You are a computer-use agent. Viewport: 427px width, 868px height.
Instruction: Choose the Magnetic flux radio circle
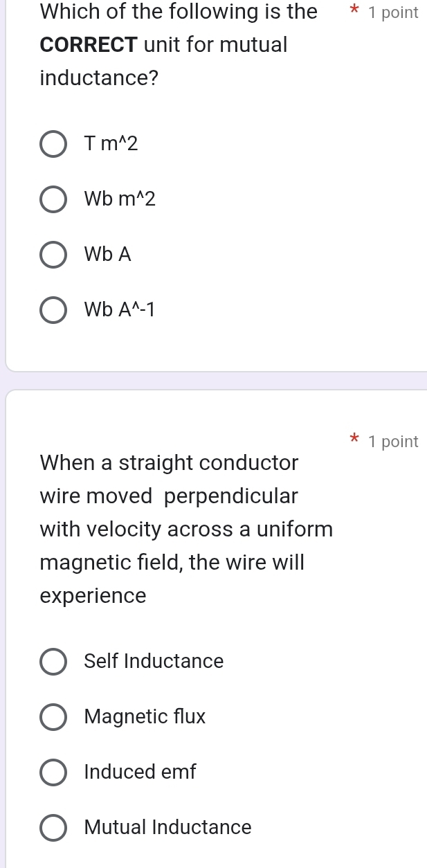click(53, 716)
